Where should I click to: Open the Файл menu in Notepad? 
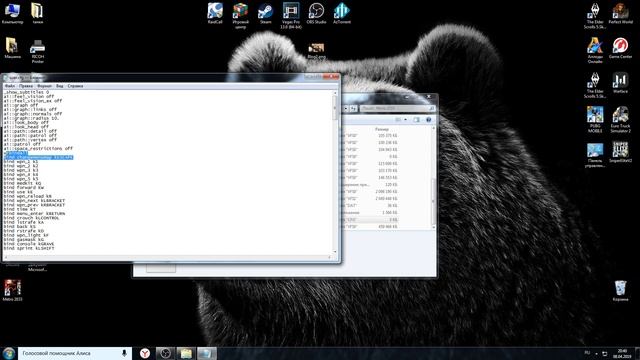click(x=10, y=86)
